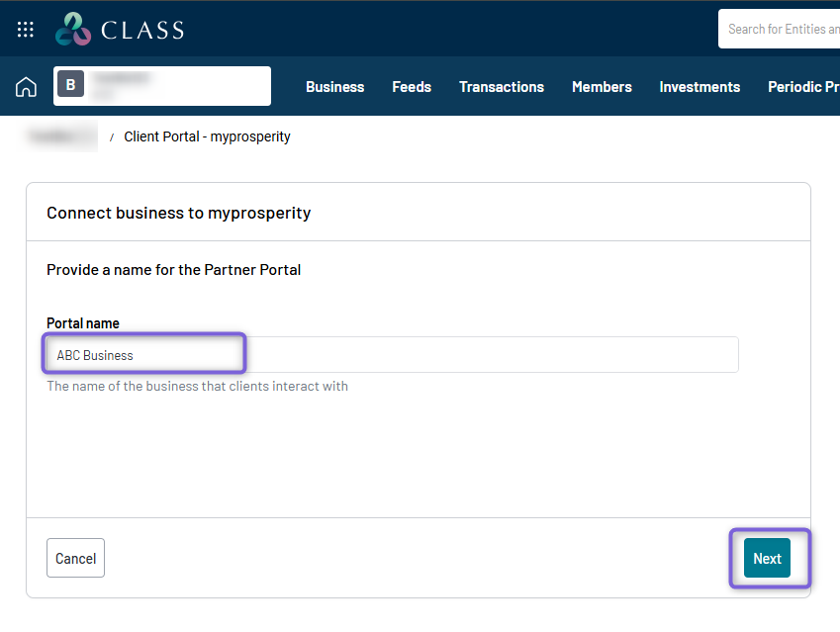The width and height of the screenshot is (840, 632).
Task: Click Client Portal - myprosperity breadcrumb
Action: coord(207,136)
